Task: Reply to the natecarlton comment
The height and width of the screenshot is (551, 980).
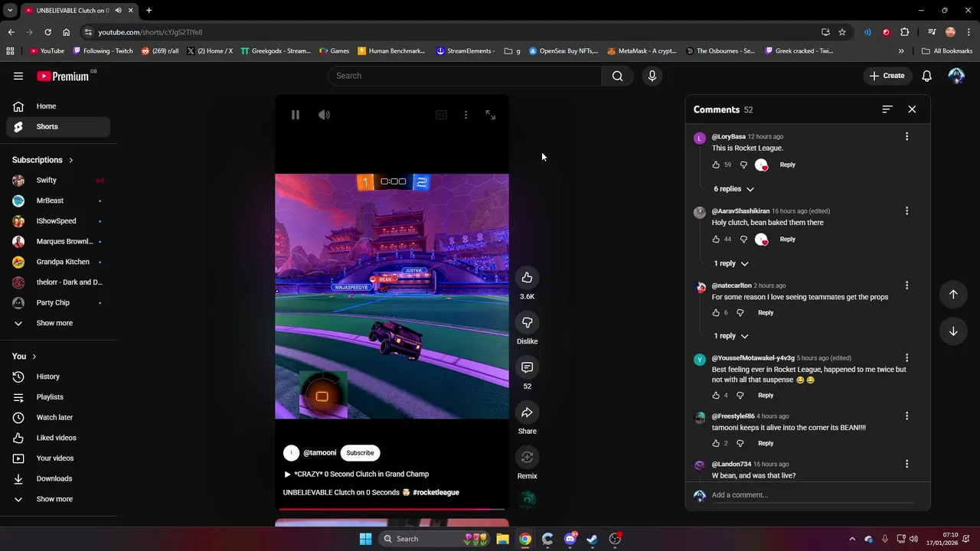Action: click(766, 312)
